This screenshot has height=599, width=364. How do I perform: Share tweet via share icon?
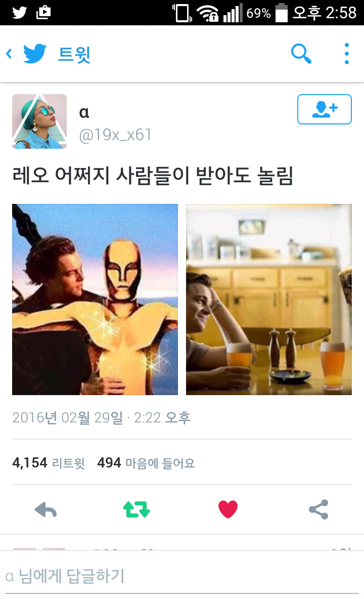(x=318, y=509)
